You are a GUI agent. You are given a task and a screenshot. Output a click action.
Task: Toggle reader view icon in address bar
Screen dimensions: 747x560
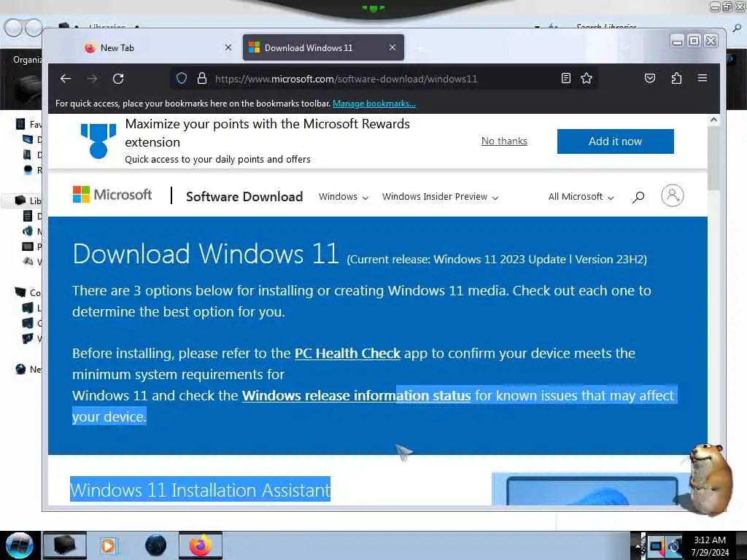click(566, 78)
